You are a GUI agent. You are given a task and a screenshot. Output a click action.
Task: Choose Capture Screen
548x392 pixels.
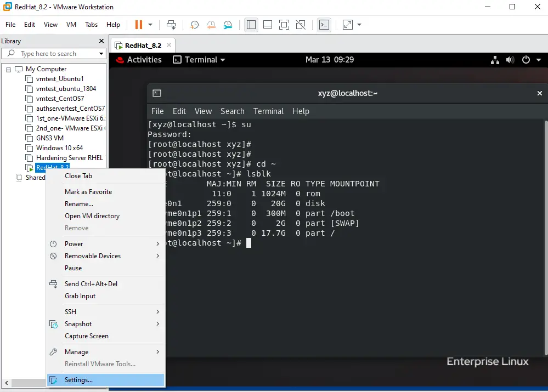pos(105,336)
